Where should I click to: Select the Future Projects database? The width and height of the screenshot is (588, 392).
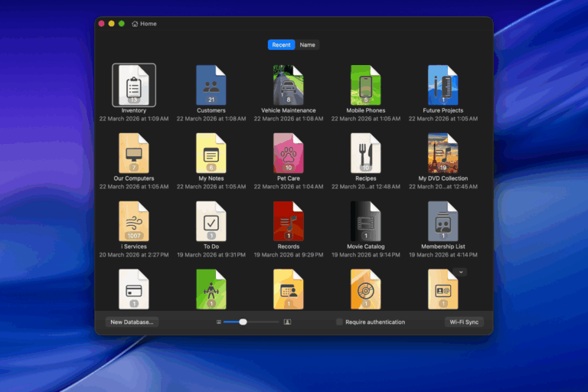(443, 85)
